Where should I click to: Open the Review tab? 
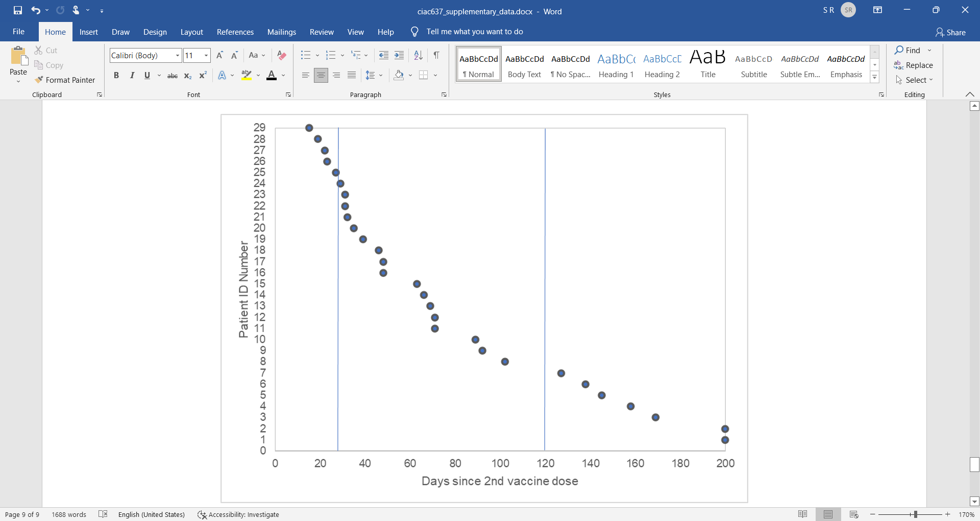pyautogui.click(x=322, y=32)
